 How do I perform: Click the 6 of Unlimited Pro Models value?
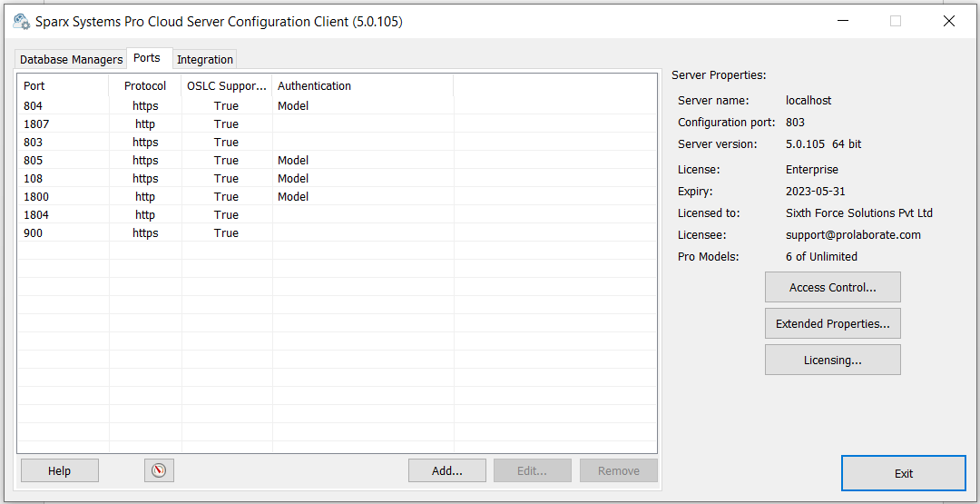click(x=821, y=256)
